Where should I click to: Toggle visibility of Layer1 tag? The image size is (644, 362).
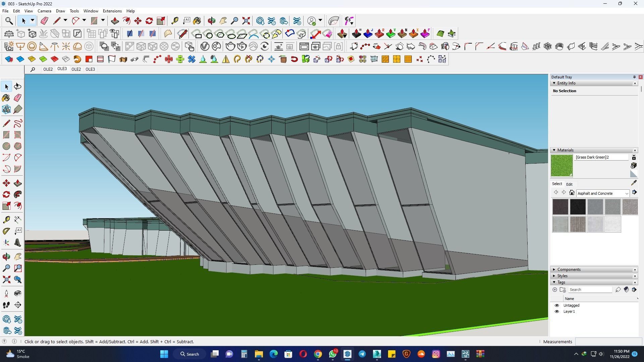[557, 311]
